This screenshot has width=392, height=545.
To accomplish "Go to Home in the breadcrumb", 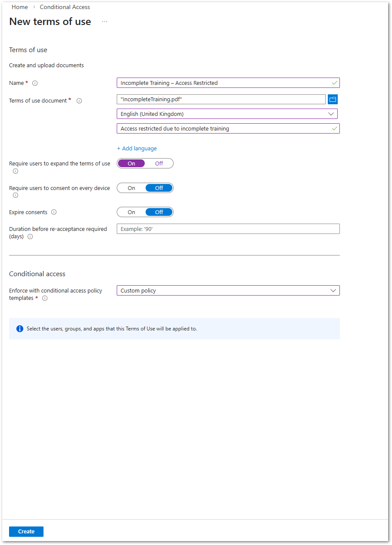I will [20, 7].
